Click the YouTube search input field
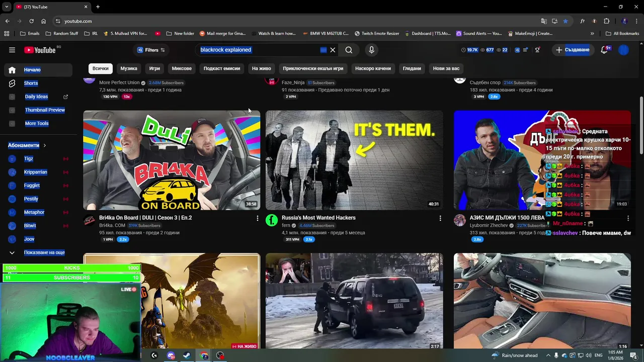The height and width of the screenshot is (362, 644). click(259, 50)
